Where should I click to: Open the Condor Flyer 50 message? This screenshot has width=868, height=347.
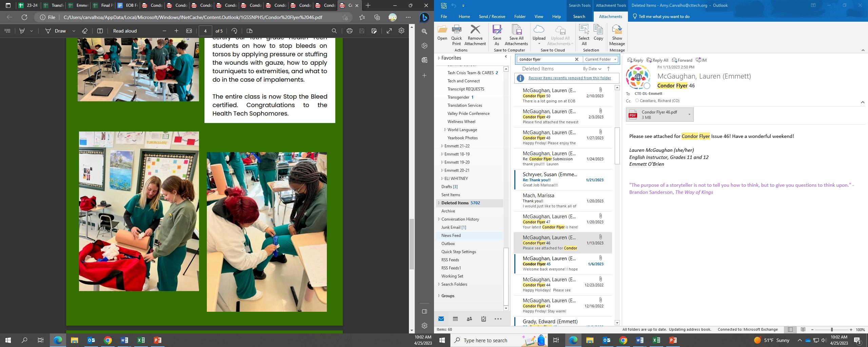click(563, 96)
